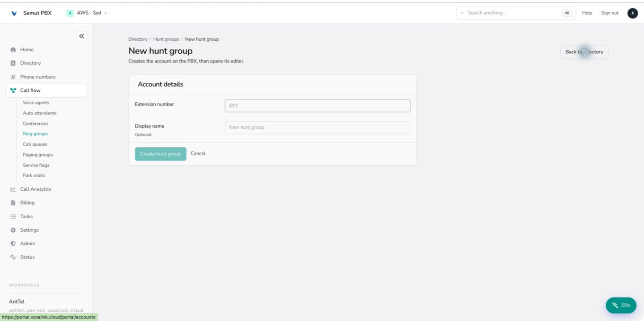Open the AWS - Syd workspace dropdown

point(87,13)
